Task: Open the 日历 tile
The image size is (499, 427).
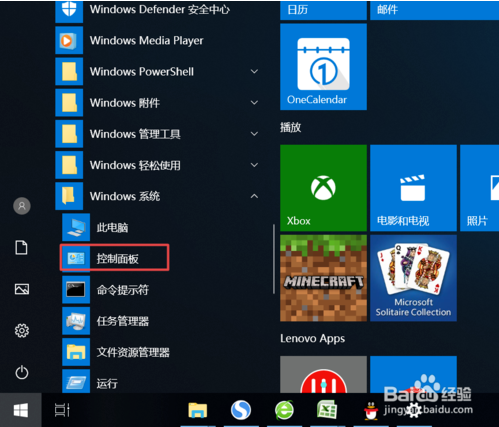Action: coord(323,10)
